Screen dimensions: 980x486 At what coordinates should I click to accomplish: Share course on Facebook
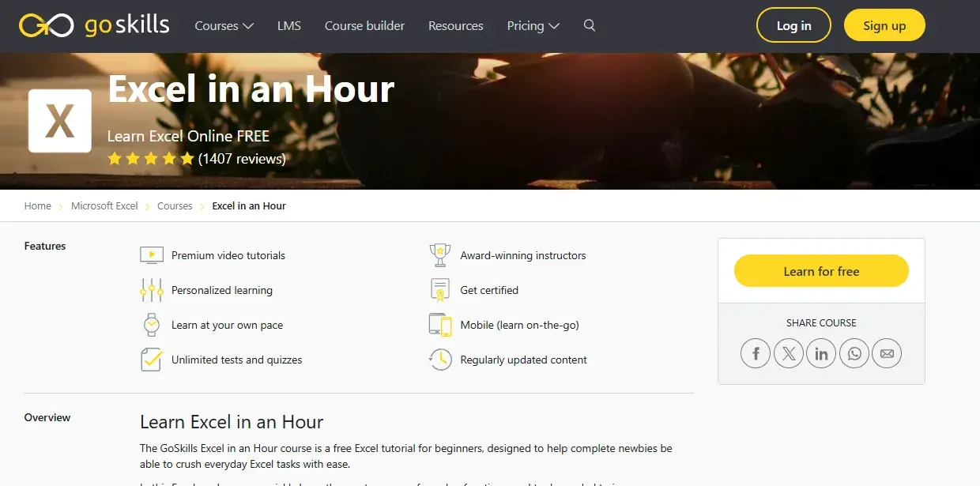click(756, 353)
